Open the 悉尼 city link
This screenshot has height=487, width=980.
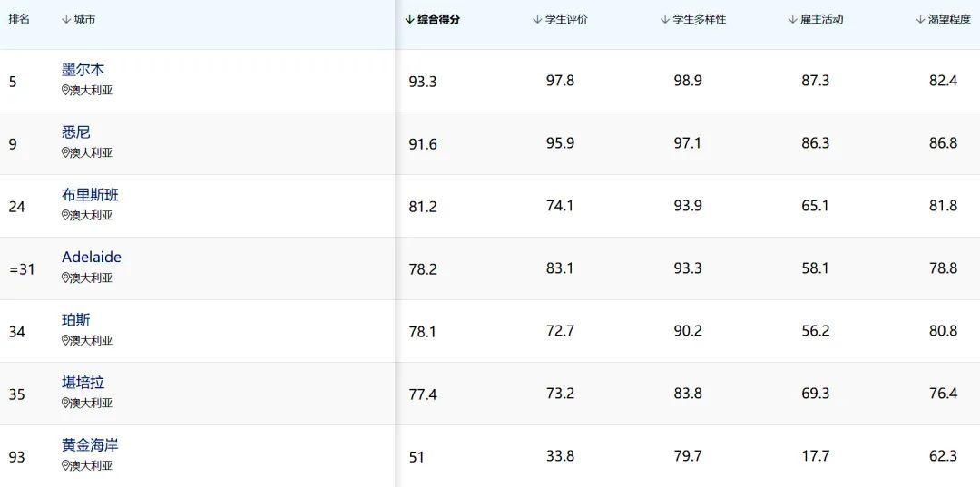(x=76, y=132)
